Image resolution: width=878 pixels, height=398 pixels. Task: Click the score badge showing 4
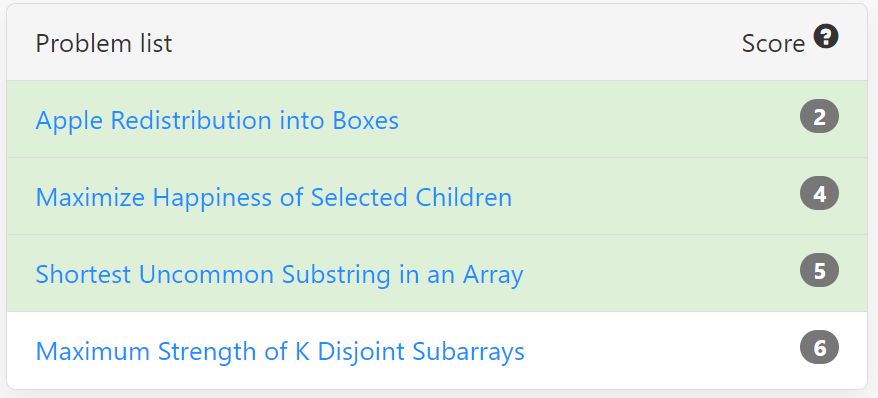pos(819,194)
